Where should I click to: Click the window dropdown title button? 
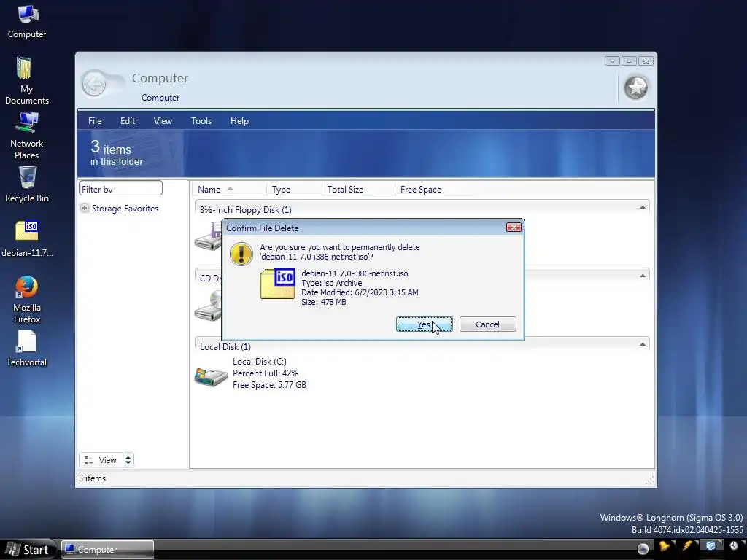pos(612,61)
